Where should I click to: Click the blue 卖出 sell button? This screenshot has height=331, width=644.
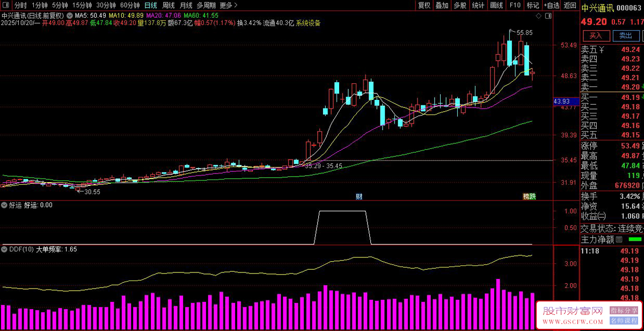(626, 36)
